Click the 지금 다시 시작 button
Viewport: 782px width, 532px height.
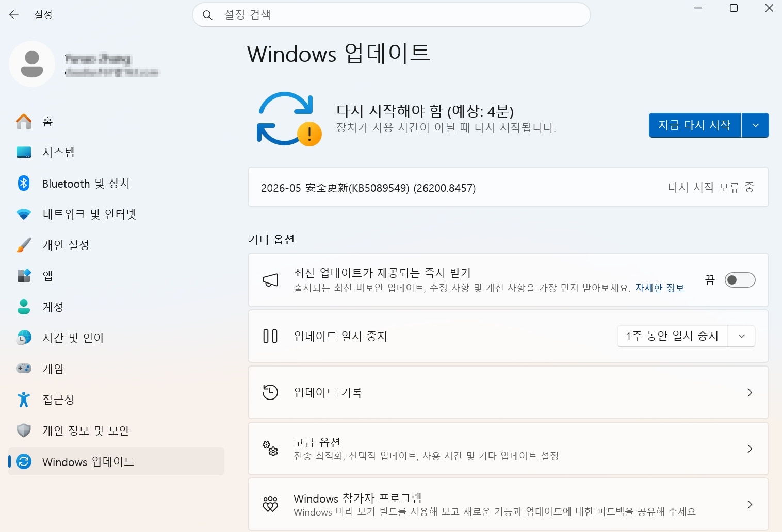(x=694, y=125)
